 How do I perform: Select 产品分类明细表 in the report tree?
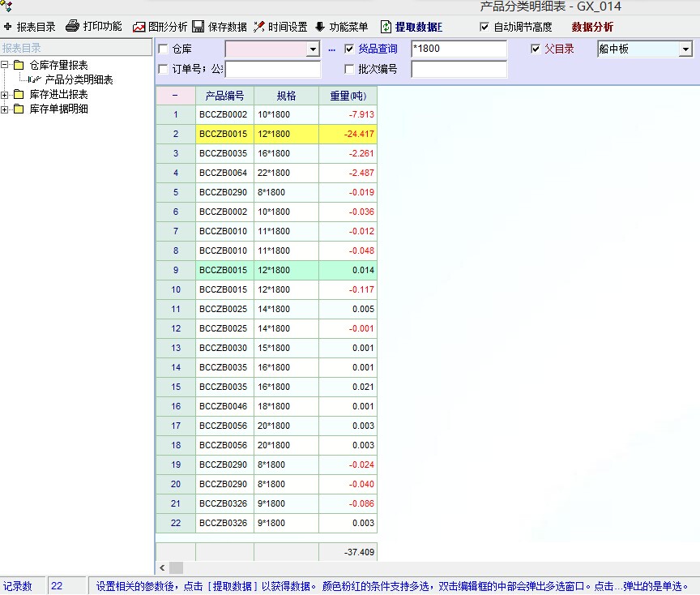pos(79,79)
